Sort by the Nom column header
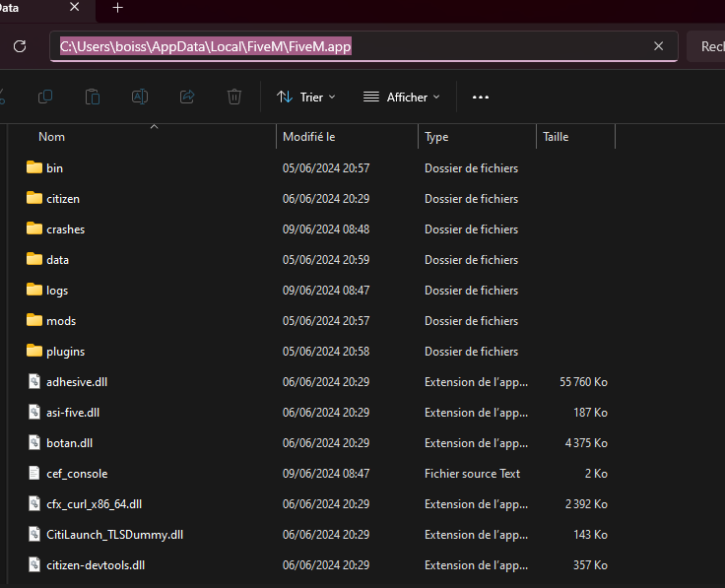725x588 pixels. (x=51, y=137)
